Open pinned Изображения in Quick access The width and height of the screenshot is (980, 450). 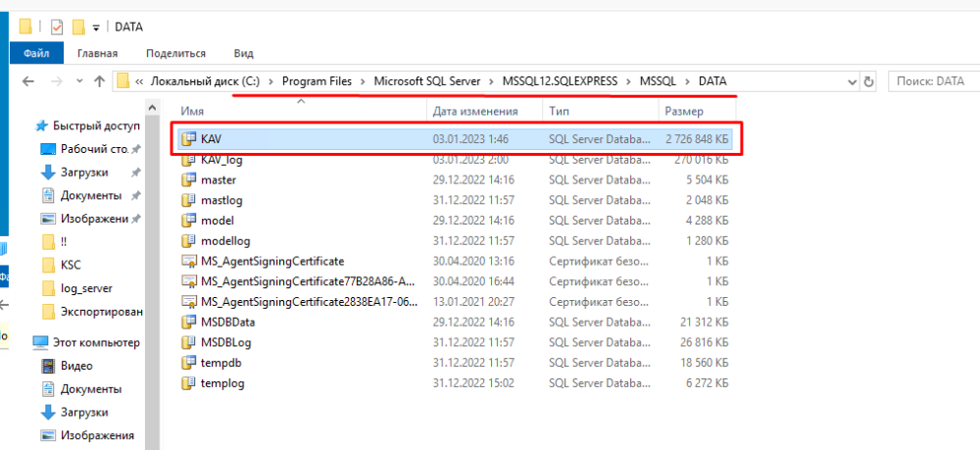pos(94,219)
